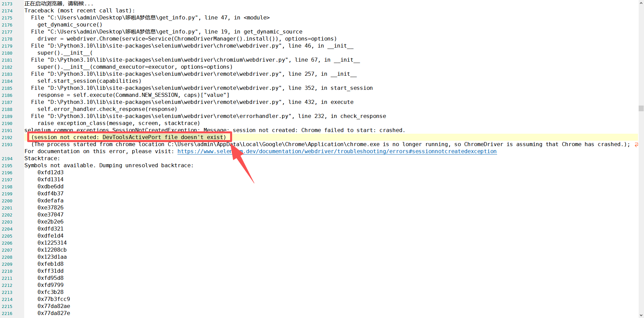This screenshot has width=644, height=318.
Task: Click the address 0x123d1aa
Action: click(x=52, y=257)
